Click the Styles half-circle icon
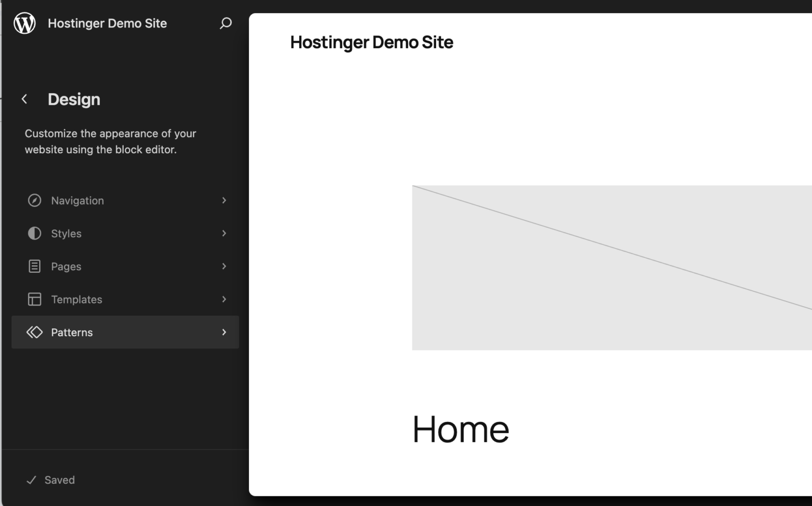This screenshot has height=506, width=812. pyautogui.click(x=34, y=233)
